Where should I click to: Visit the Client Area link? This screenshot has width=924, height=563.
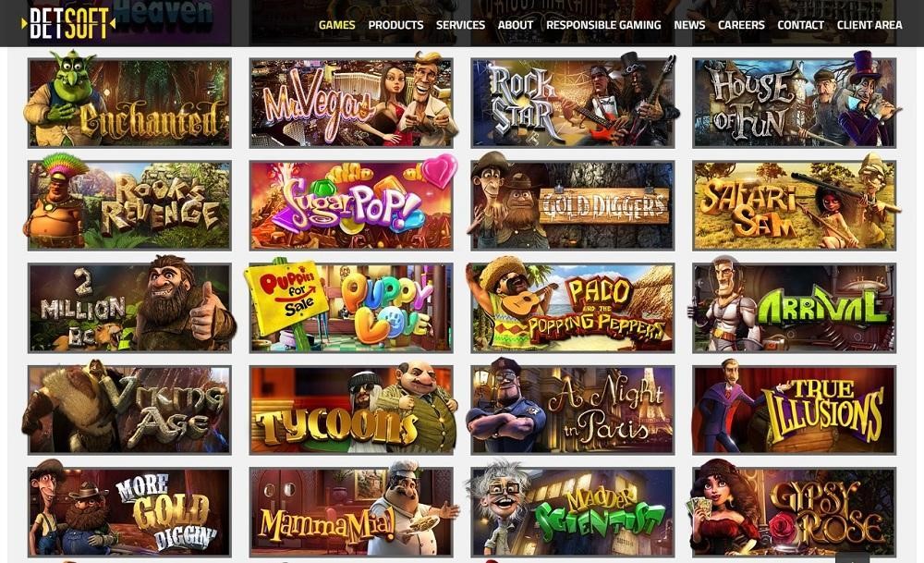[x=869, y=25]
